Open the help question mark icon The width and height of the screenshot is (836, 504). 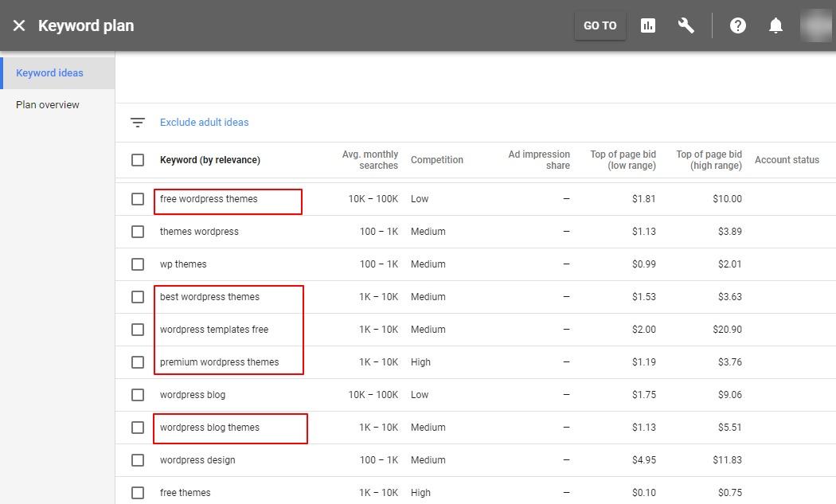tap(738, 25)
